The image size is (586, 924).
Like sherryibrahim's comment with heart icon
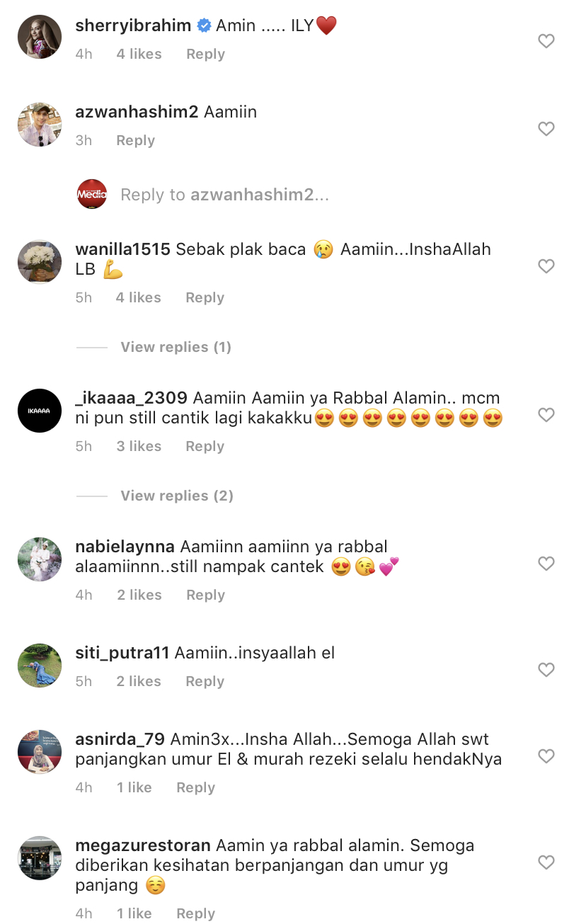click(546, 42)
